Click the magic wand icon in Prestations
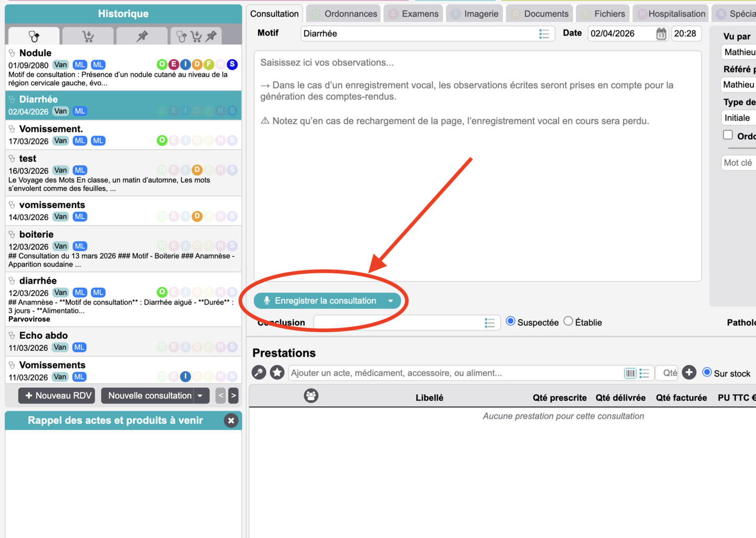Image resolution: width=756 pixels, height=538 pixels. pyautogui.click(x=259, y=372)
